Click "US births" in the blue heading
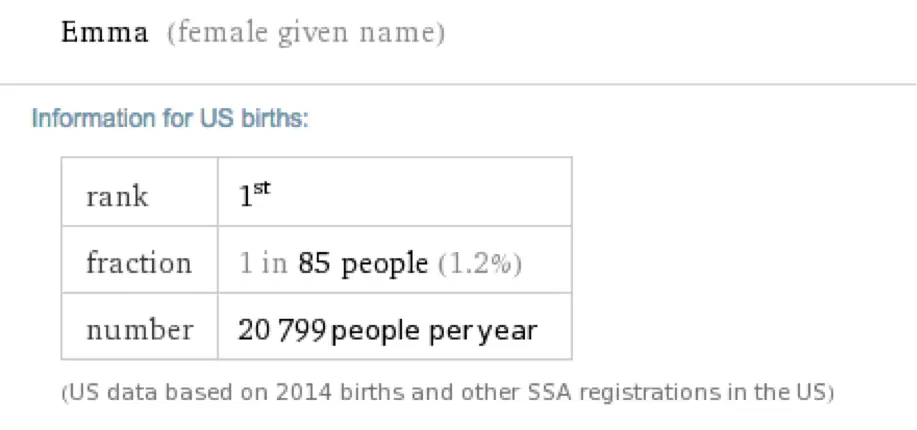The height and width of the screenshot is (430, 917). 270,119
